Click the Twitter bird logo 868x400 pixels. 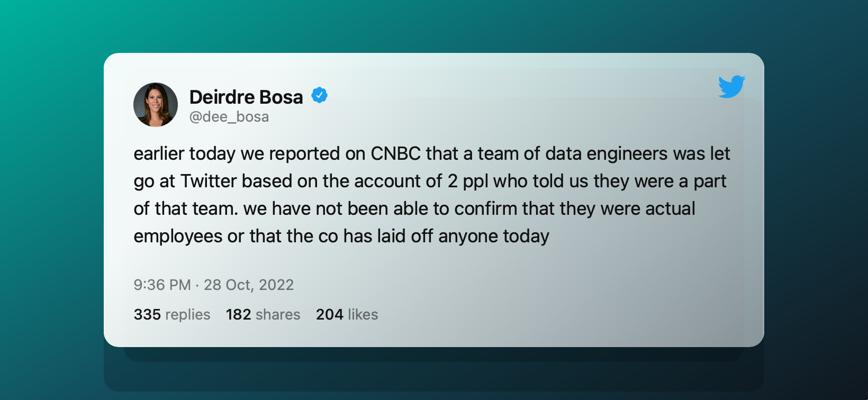coord(731,87)
